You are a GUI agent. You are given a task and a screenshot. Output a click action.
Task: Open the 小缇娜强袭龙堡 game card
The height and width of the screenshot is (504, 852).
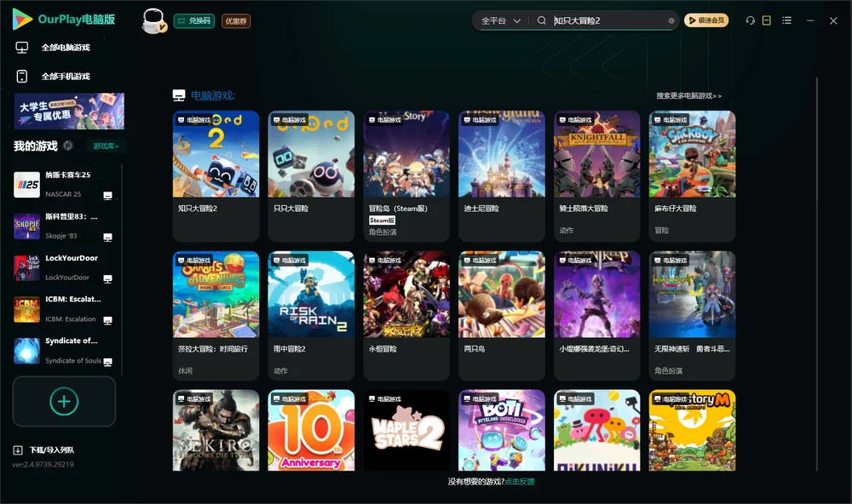point(597,316)
